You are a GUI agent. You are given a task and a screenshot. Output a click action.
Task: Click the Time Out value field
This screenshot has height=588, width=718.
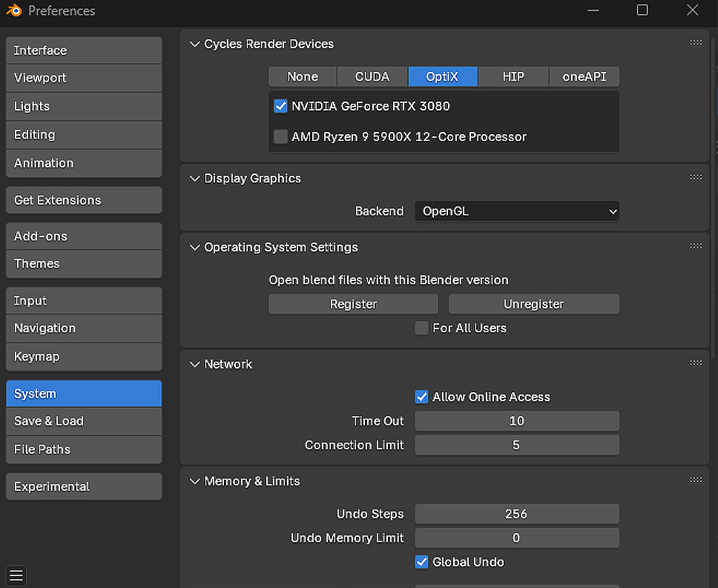pyautogui.click(x=517, y=421)
